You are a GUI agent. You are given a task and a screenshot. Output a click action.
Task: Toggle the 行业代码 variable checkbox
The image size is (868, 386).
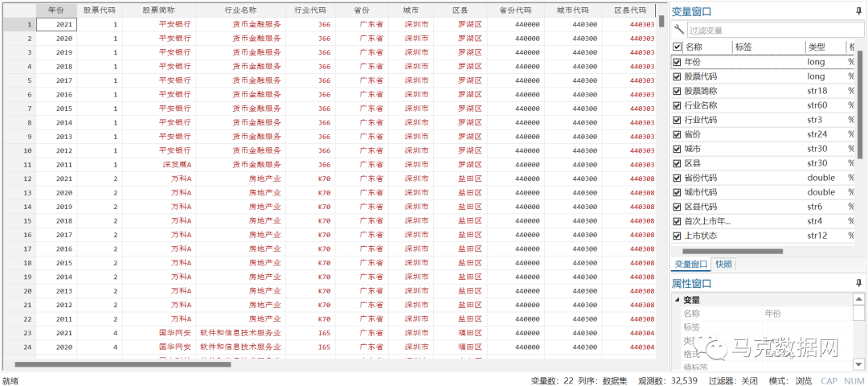pyautogui.click(x=677, y=120)
